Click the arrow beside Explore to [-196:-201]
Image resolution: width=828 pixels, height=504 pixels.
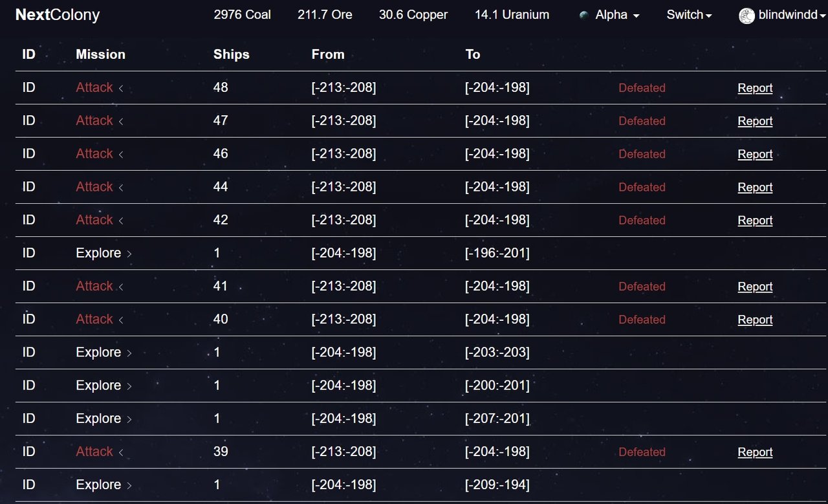click(x=129, y=254)
